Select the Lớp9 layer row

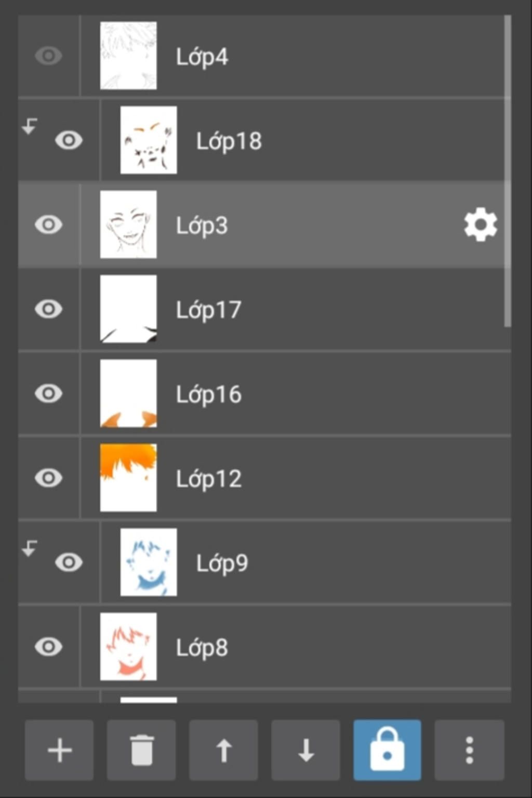point(264,562)
